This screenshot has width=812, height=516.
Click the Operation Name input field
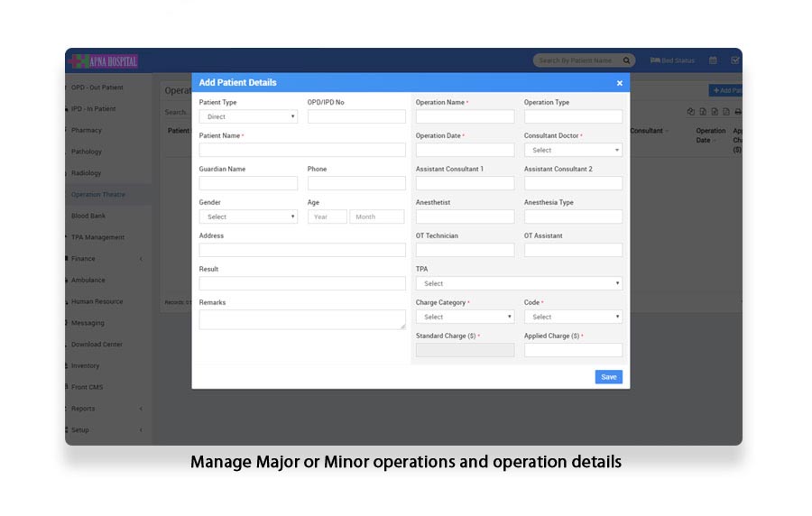pyautogui.click(x=465, y=116)
